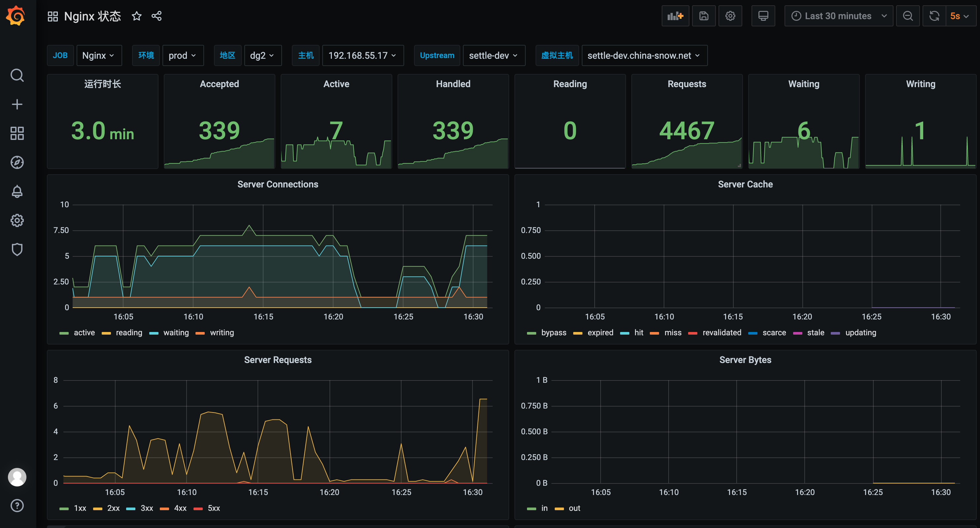980x528 pixels.
Task: Cycle view mode with monitor icon
Action: pyautogui.click(x=763, y=16)
